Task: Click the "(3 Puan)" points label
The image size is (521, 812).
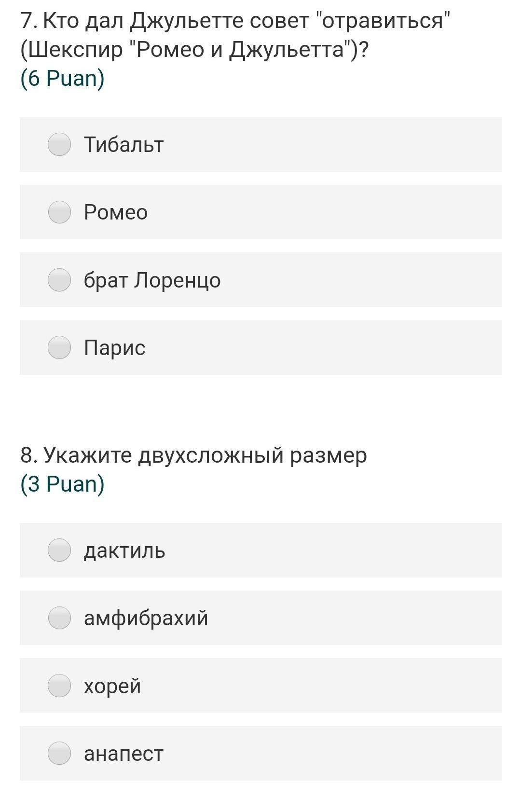Action: (x=62, y=484)
